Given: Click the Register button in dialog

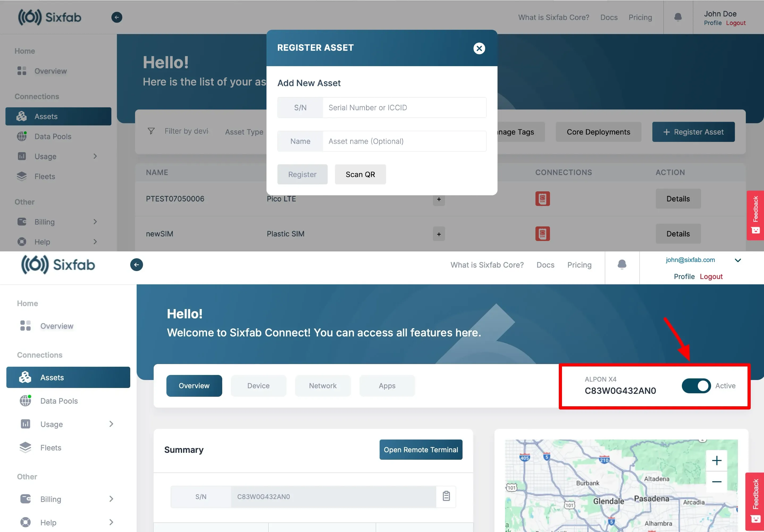Looking at the screenshot, I should (x=302, y=174).
